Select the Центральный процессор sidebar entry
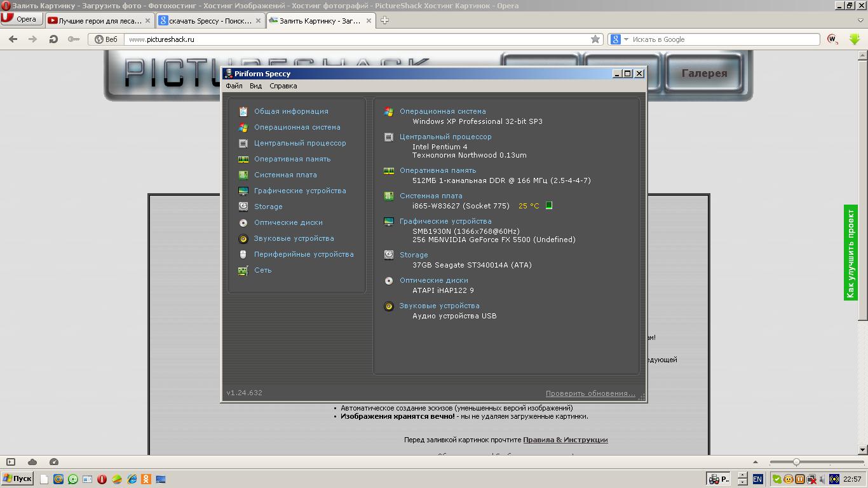This screenshot has height=488, width=868. (x=300, y=143)
